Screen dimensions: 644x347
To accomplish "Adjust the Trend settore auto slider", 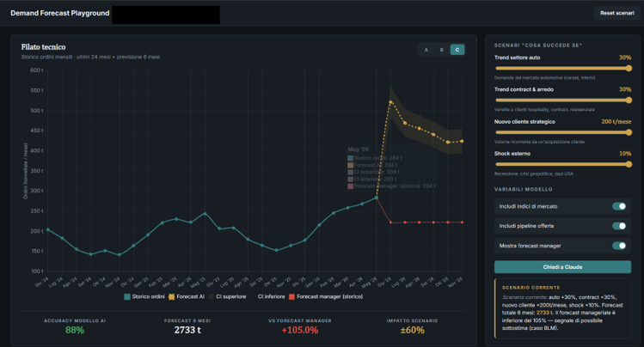I will coord(562,69).
